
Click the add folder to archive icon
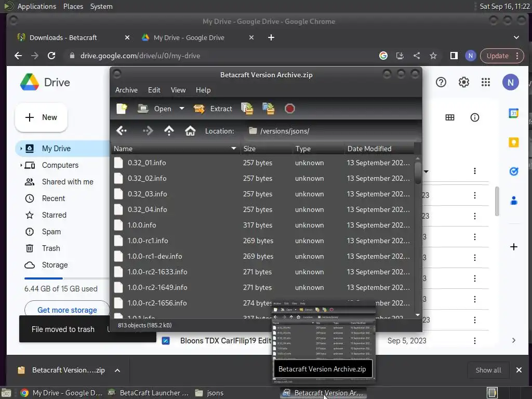click(269, 109)
